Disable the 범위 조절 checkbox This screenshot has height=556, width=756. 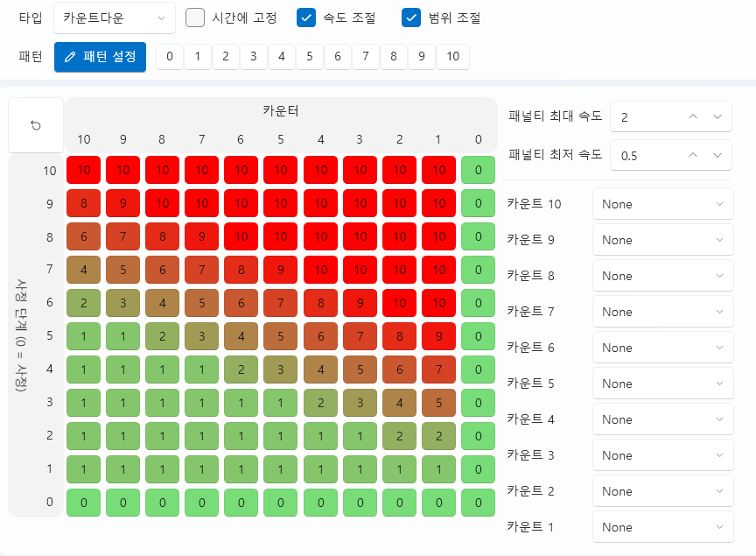pyautogui.click(x=411, y=18)
